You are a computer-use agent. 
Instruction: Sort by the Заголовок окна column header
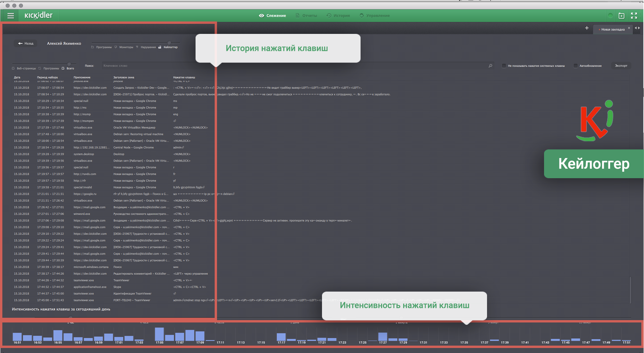(x=124, y=78)
